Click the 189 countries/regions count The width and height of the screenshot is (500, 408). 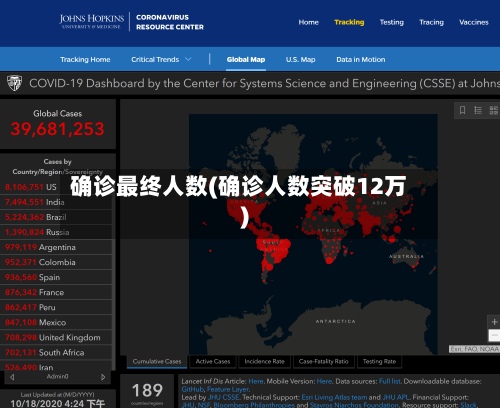click(147, 390)
